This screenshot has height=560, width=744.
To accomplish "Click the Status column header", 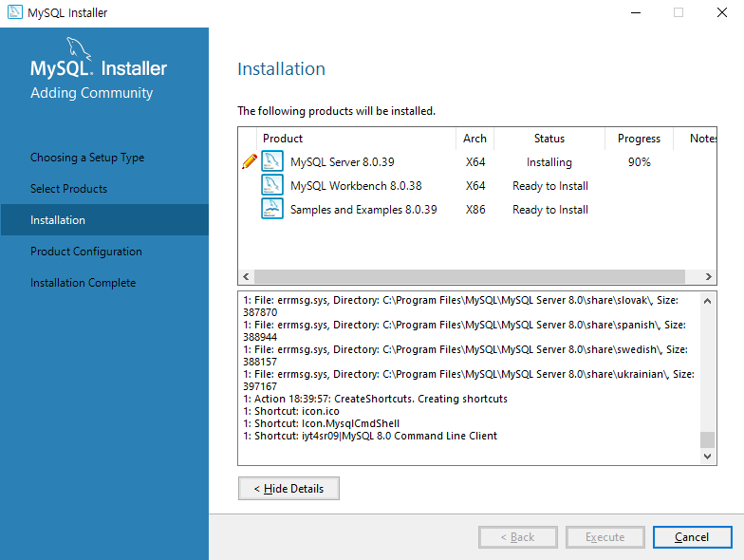I will 549,139.
